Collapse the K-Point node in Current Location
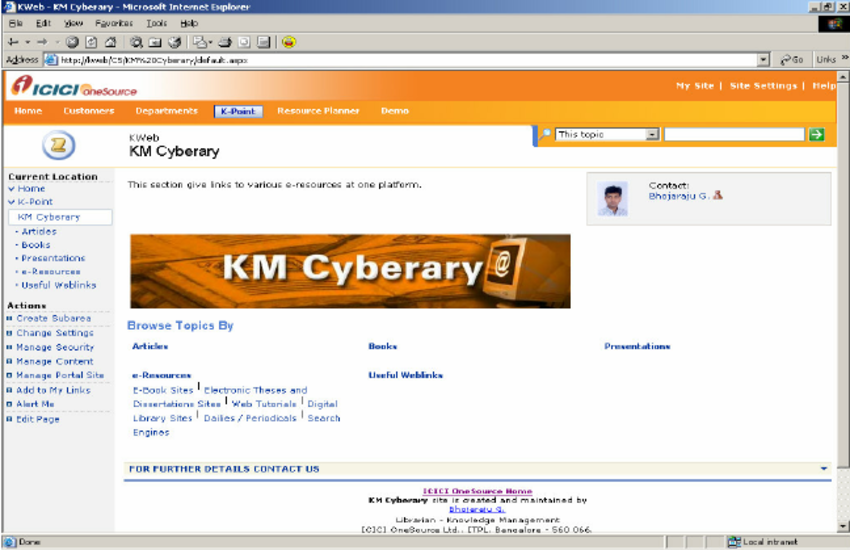 coord(11,202)
